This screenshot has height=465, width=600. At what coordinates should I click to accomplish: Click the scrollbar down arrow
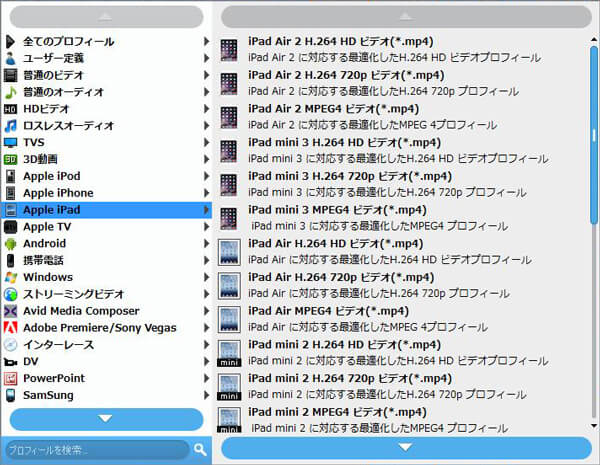pyautogui.click(x=594, y=426)
